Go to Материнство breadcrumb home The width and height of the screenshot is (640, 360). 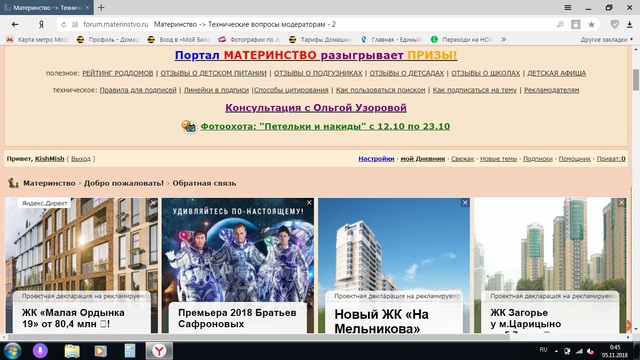tap(49, 183)
